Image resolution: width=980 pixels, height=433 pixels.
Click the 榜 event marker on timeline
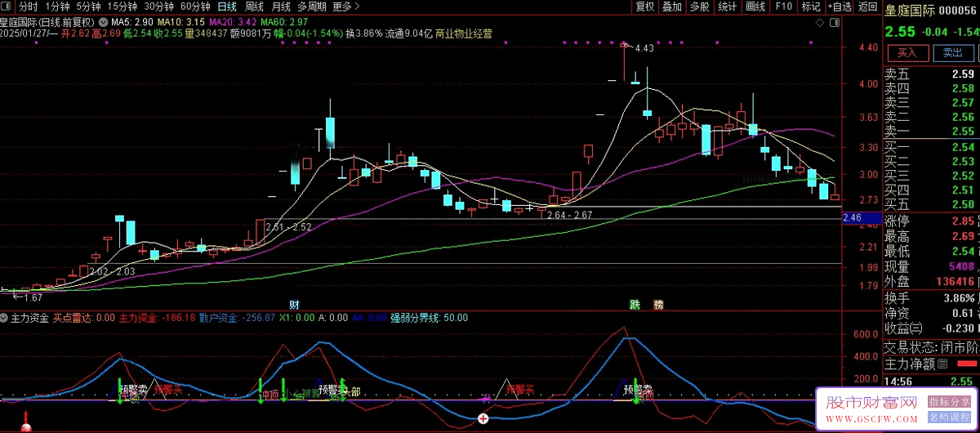click(658, 304)
